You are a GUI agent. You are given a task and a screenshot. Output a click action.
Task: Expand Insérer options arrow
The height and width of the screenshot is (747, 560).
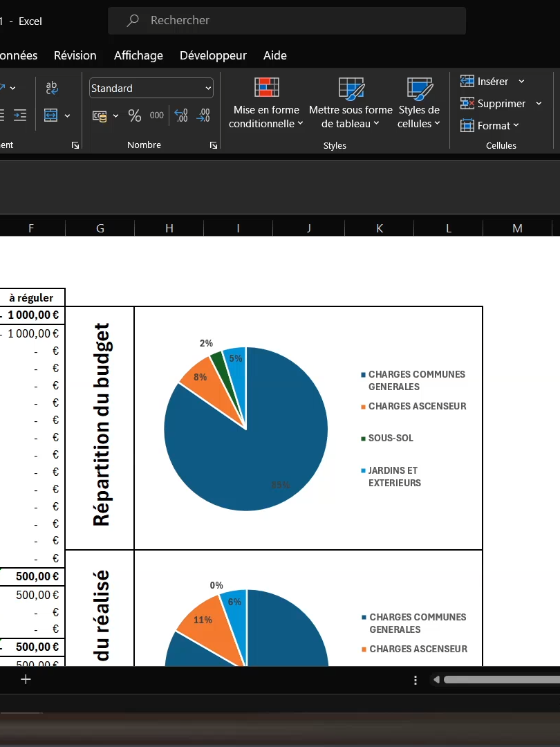click(521, 82)
